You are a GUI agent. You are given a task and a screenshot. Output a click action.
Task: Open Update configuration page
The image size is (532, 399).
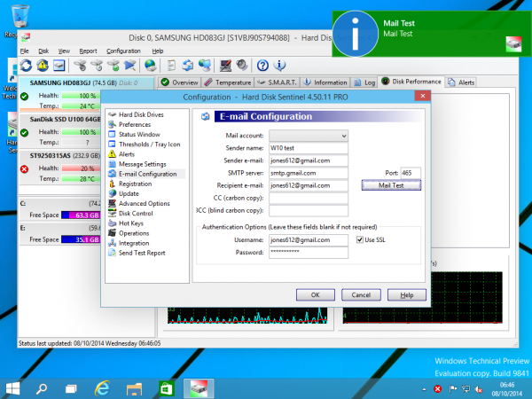coord(129,193)
